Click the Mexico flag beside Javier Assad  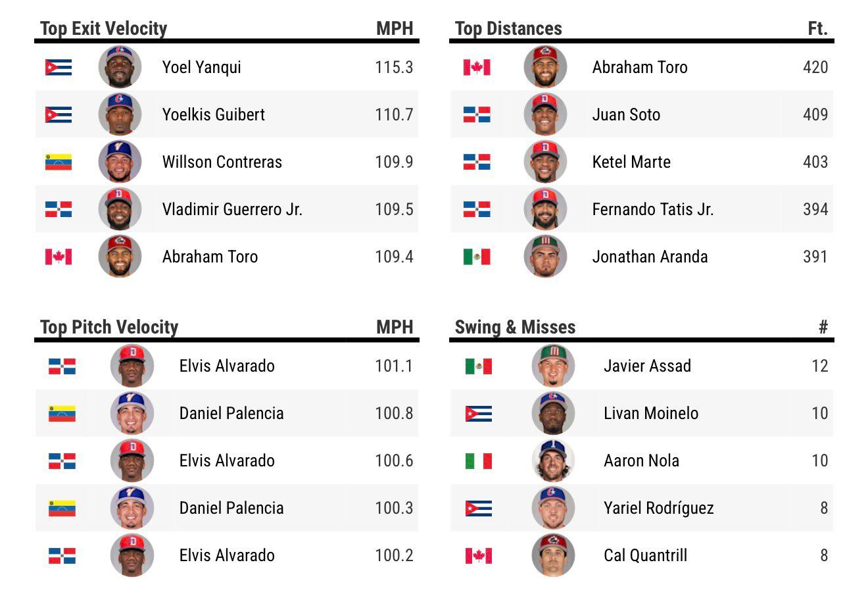(479, 366)
